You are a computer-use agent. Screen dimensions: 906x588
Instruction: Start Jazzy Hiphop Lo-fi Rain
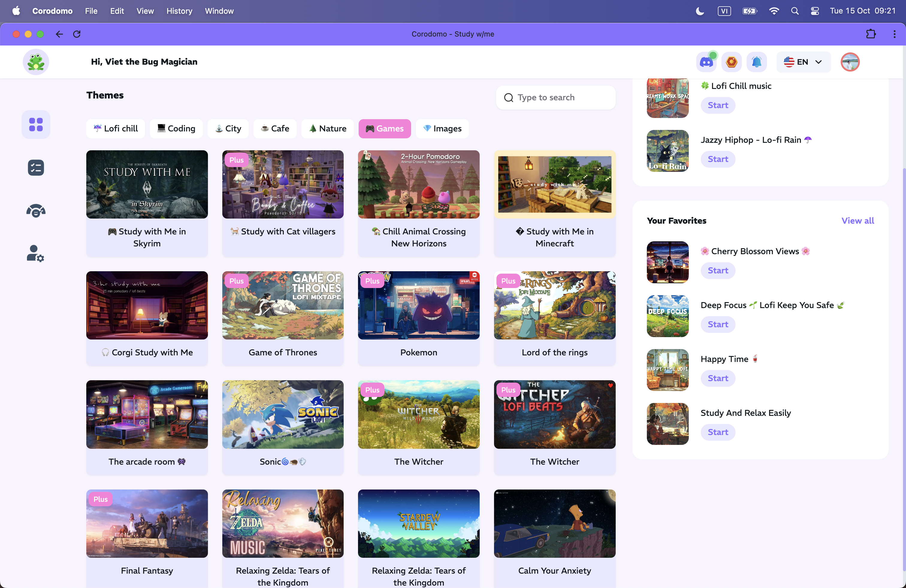pyautogui.click(x=718, y=159)
